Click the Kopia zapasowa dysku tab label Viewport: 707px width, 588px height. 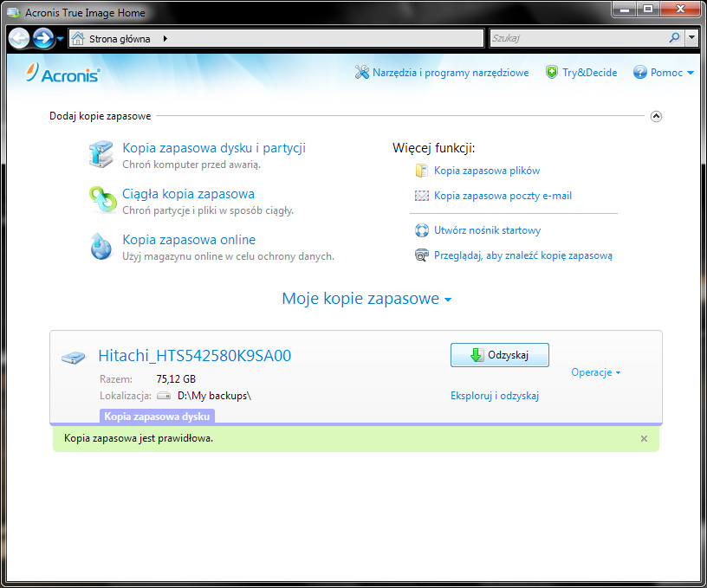157,417
